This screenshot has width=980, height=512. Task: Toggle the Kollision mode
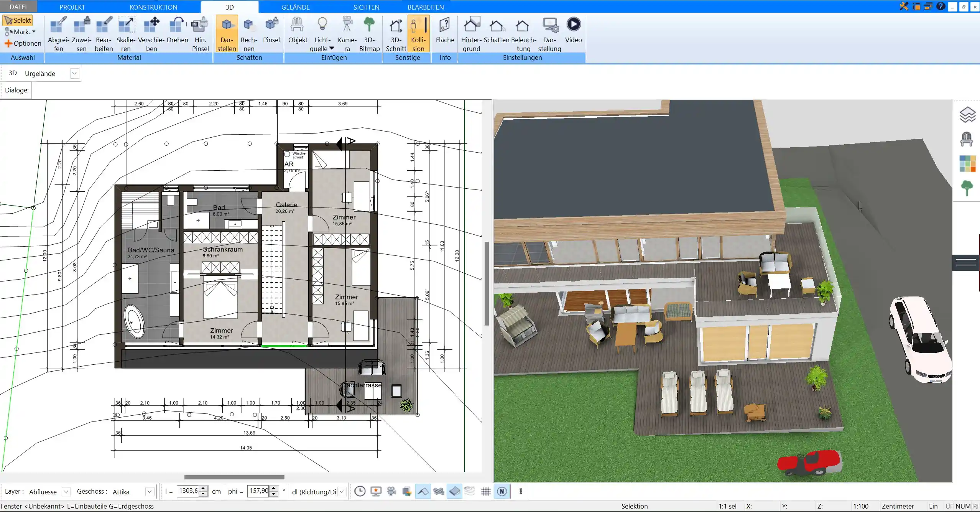pos(418,34)
